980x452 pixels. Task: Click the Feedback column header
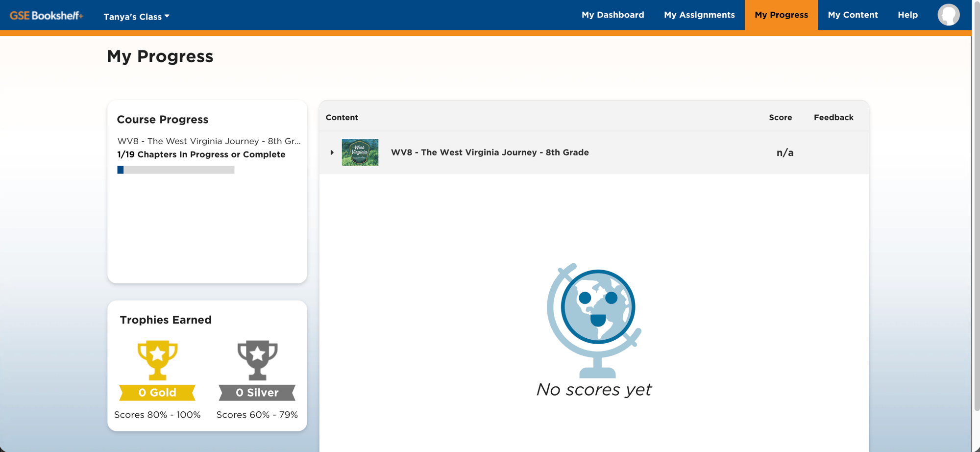click(833, 117)
